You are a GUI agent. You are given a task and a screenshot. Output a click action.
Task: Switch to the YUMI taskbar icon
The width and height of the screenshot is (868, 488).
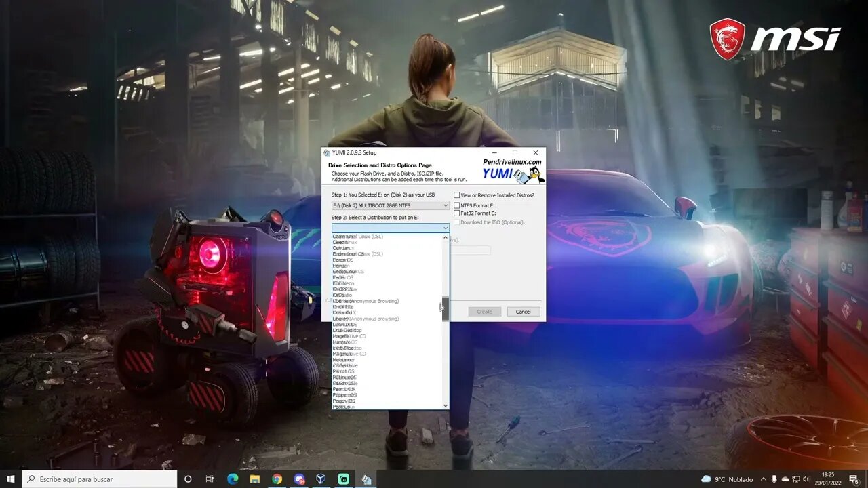coord(366,479)
